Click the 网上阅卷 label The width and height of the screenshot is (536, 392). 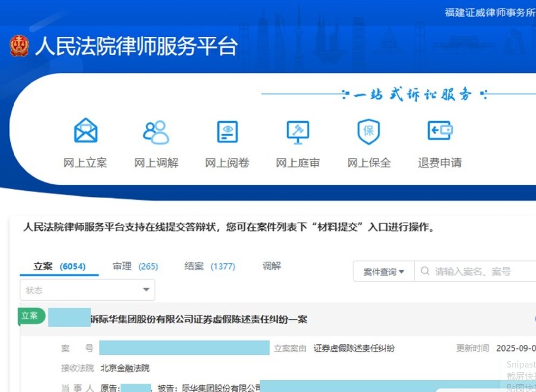[x=227, y=163]
